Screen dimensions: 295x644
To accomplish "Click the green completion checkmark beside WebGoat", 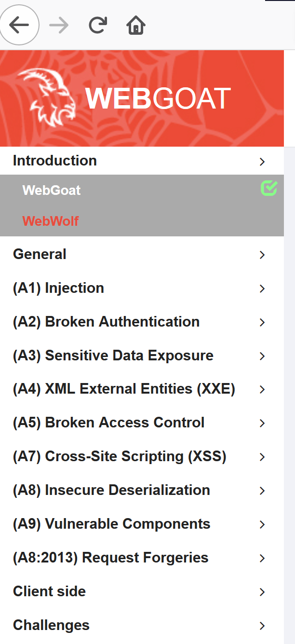I will coord(269,189).
